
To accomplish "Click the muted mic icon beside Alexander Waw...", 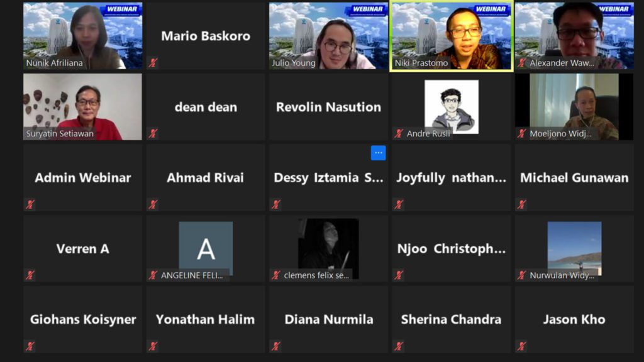I will (521, 63).
